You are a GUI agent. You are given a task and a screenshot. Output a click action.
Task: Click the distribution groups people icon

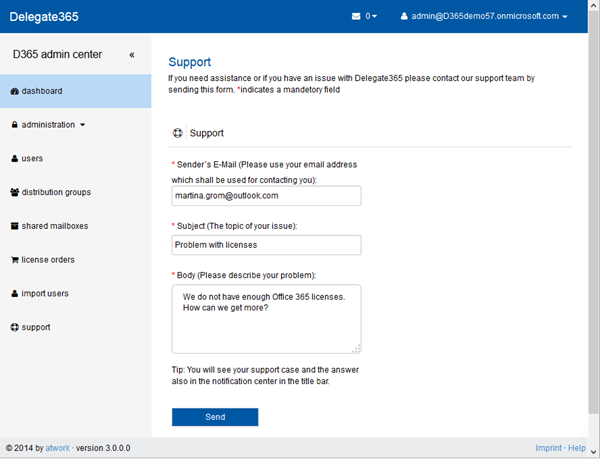point(14,192)
